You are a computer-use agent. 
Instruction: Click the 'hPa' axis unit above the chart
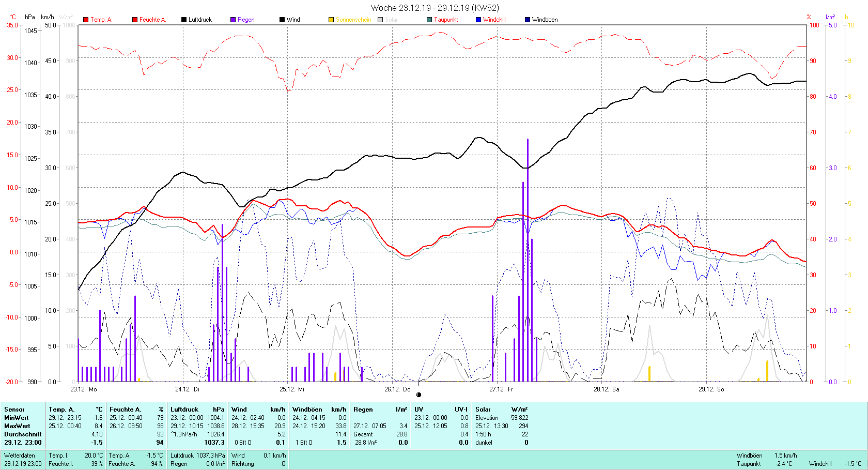(30, 17)
